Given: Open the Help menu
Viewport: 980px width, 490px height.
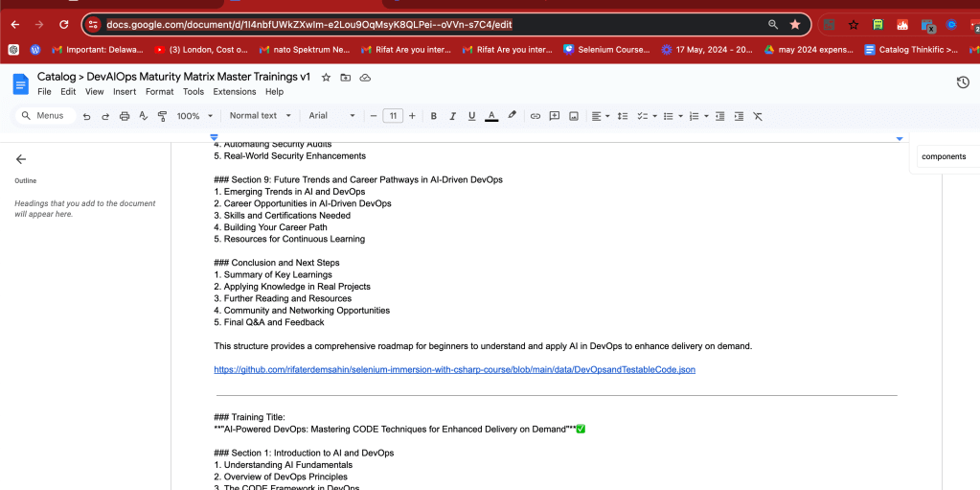Looking at the screenshot, I should click(x=274, y=91).
